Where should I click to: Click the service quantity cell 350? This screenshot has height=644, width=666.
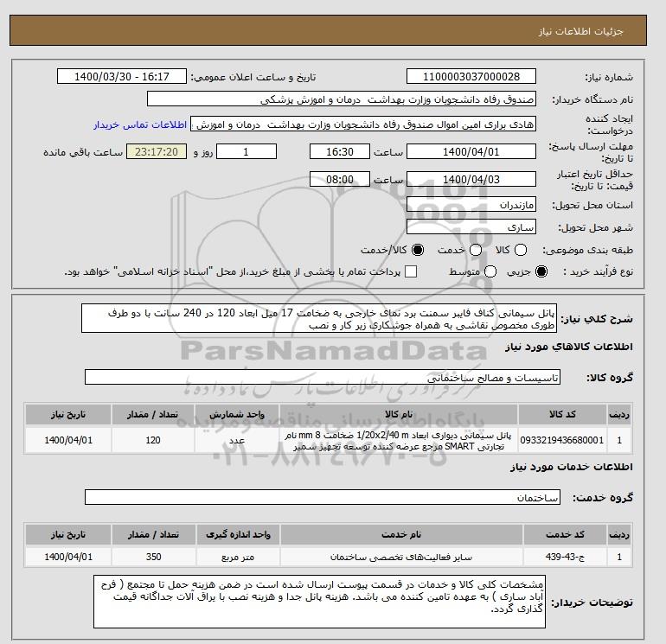pyautogui.click(x=153, y=557)
